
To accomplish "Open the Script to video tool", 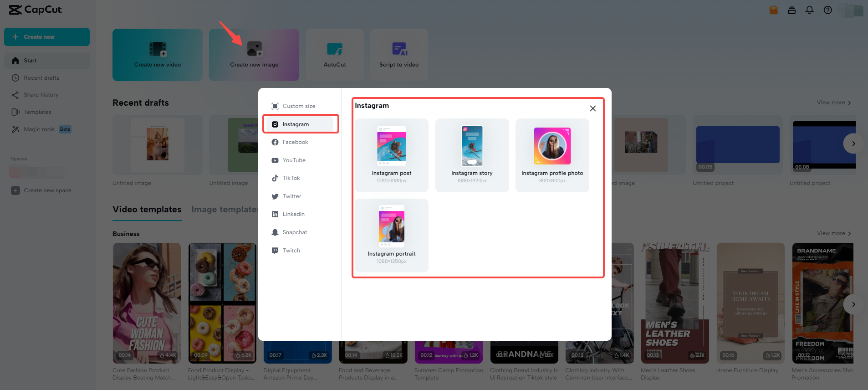I will point(399,55).
